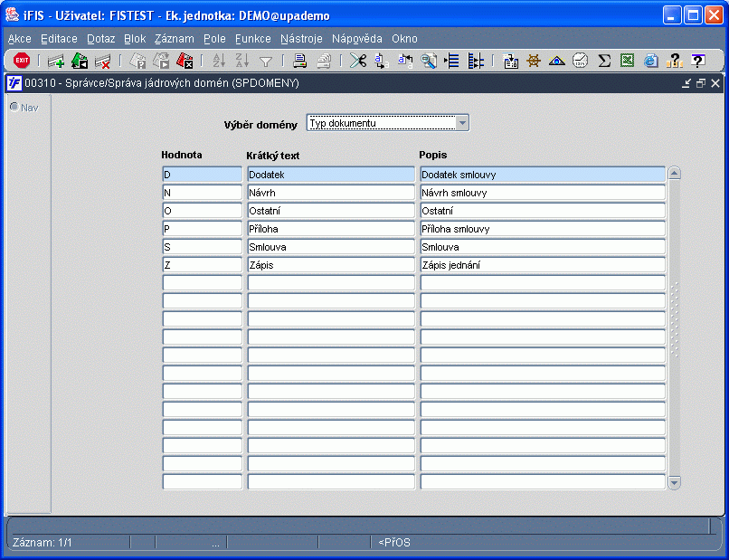Click the Krátký text field 'Návrh'
729x560 pixels.
click(331, 193)
